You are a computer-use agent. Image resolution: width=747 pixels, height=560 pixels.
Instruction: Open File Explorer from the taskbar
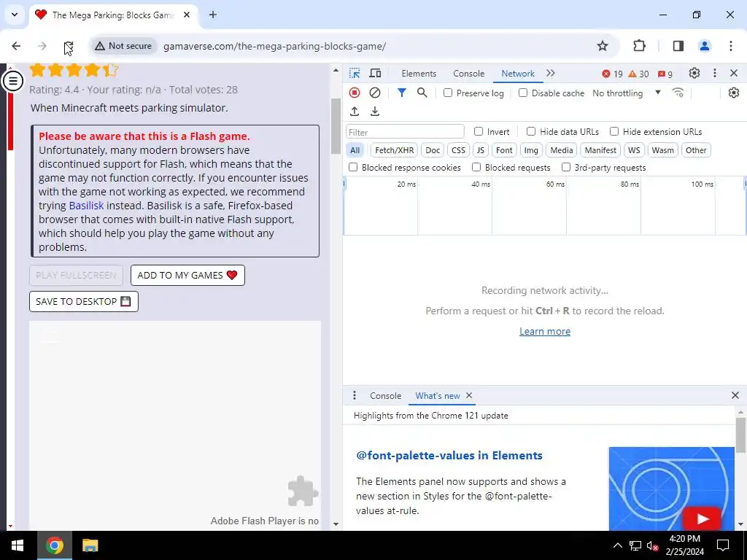pyautogui.click(x=90, y=545)
